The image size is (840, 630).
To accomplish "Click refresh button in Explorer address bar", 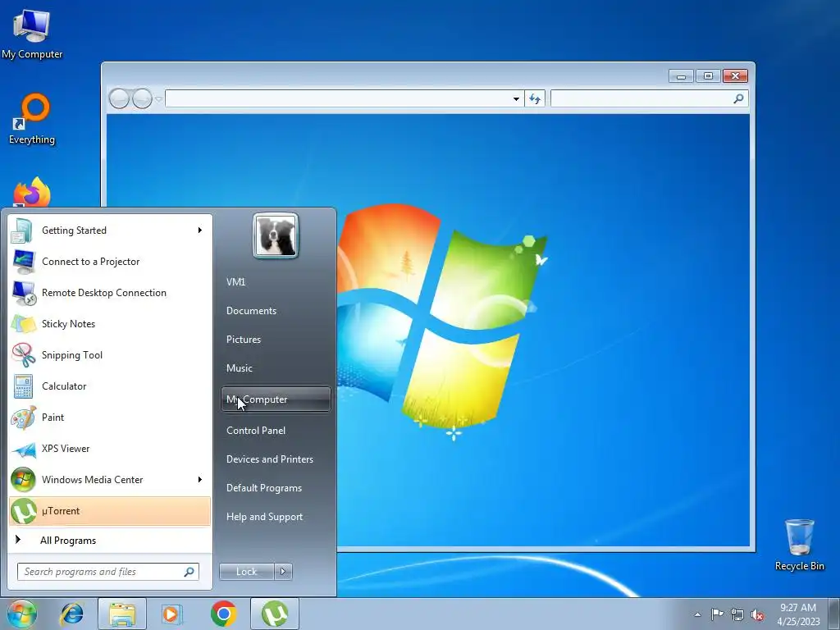I will (535, 98).
